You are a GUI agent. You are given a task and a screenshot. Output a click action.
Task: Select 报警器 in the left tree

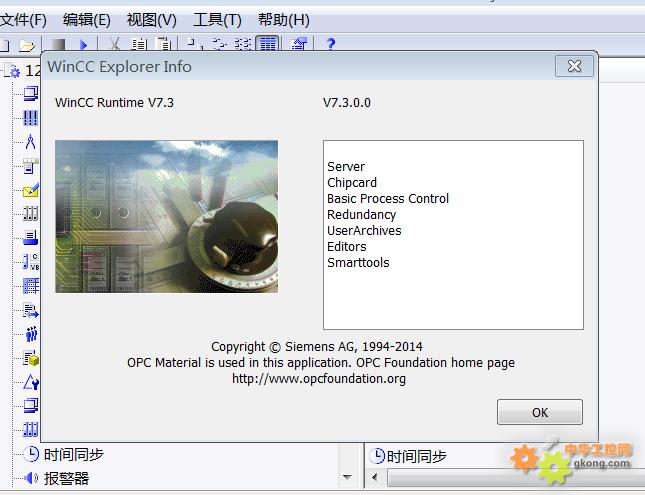67,478
